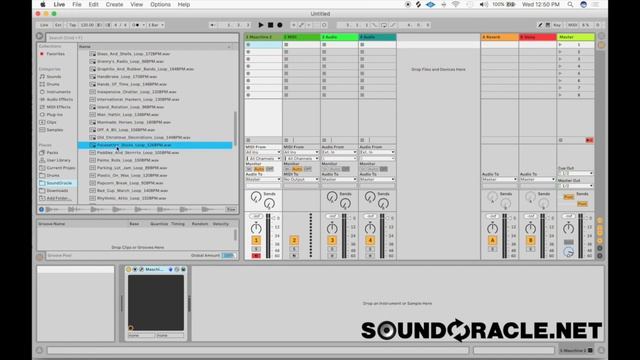Click the Stop transport button
The height and width of the screenshot is (360, 640).
(x=270, y=25)
